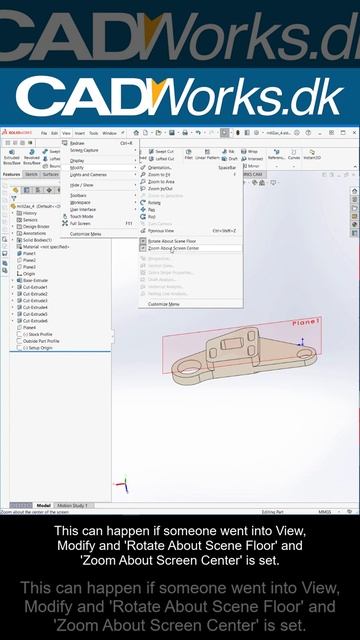Image resolution: width=360 pixels, height=640 pixels.
Task: Expand the Cut-Extrude1 feature
Action: pos(13,287)
